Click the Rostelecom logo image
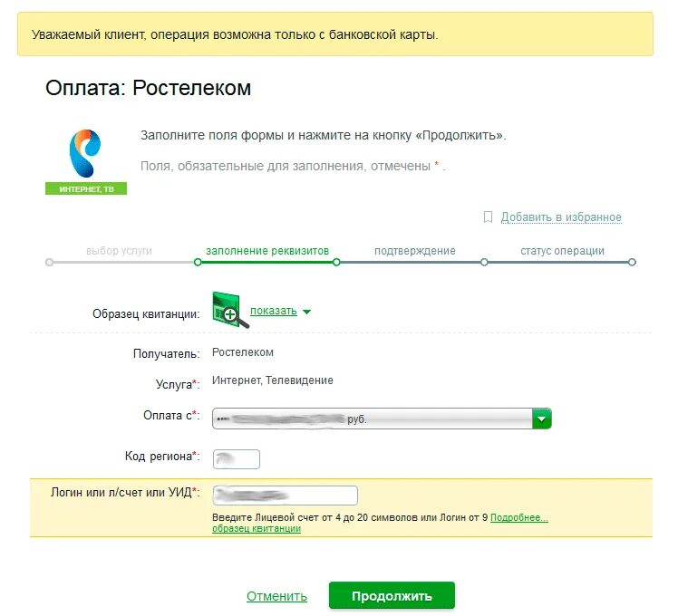 click(85, 153)
